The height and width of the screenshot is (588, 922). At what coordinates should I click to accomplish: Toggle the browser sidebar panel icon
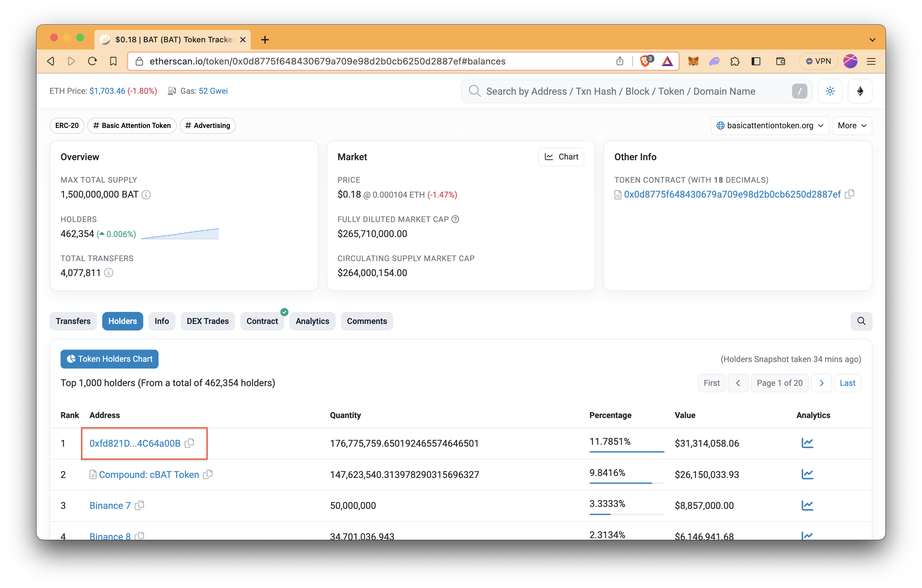pos(756,61)
